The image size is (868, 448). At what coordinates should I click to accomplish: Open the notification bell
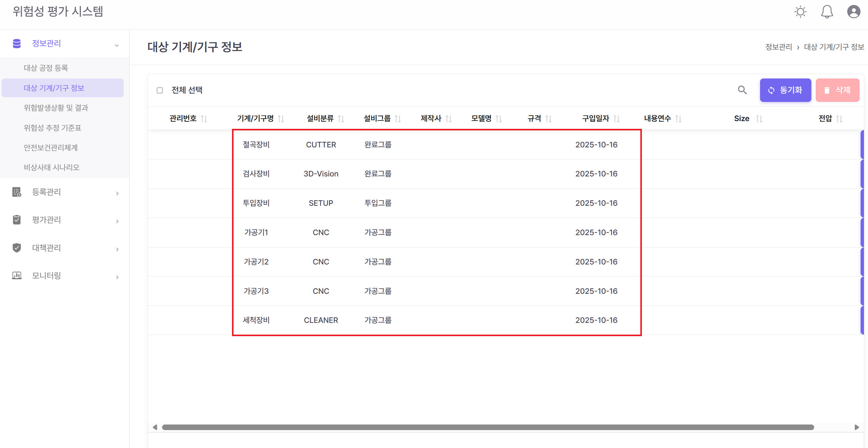(x=827, y=12)
